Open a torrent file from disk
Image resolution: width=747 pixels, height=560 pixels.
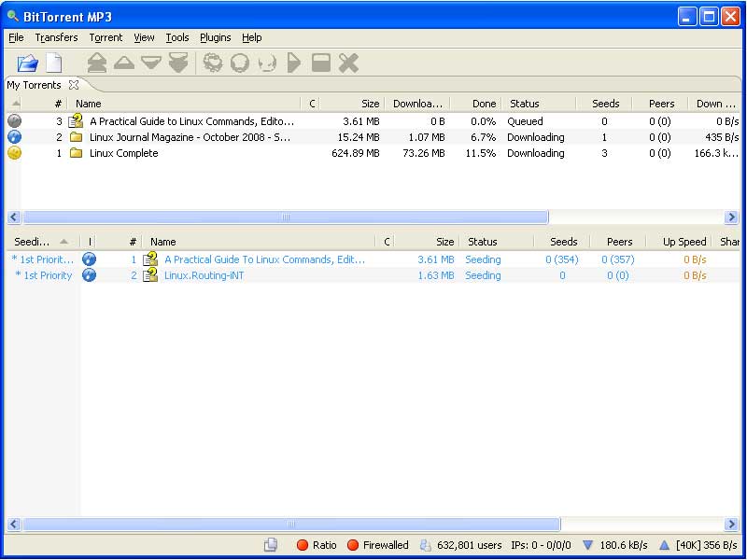pyautogui.click(x=26, y=63)
